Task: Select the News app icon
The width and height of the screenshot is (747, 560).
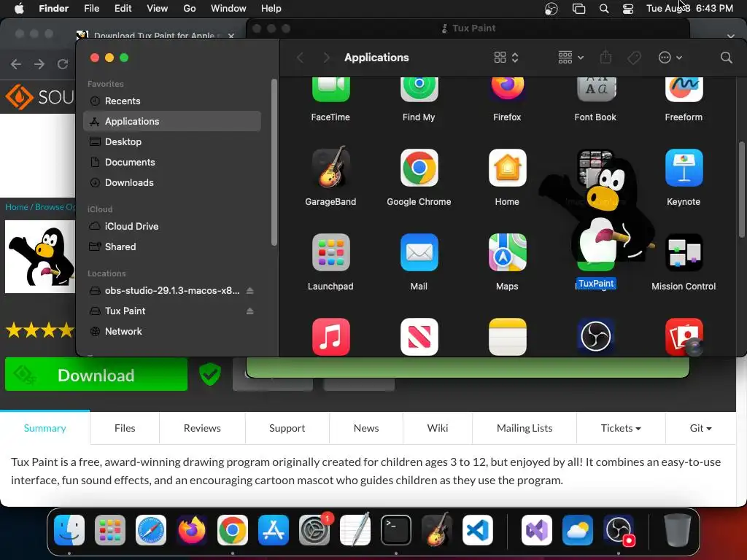Action: pos(419,337)
